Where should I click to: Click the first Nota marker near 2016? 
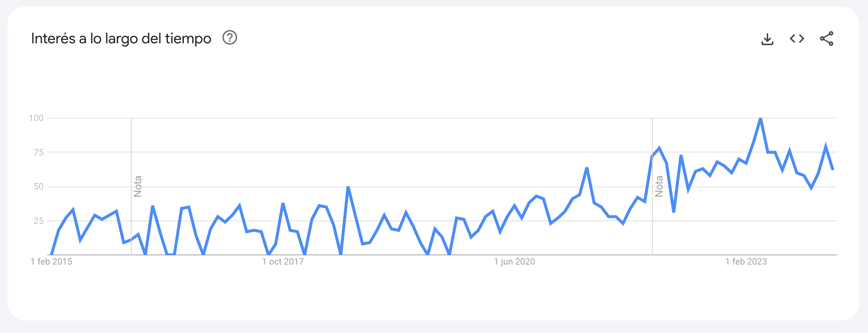pyautogui.click(x=138, y=186)
